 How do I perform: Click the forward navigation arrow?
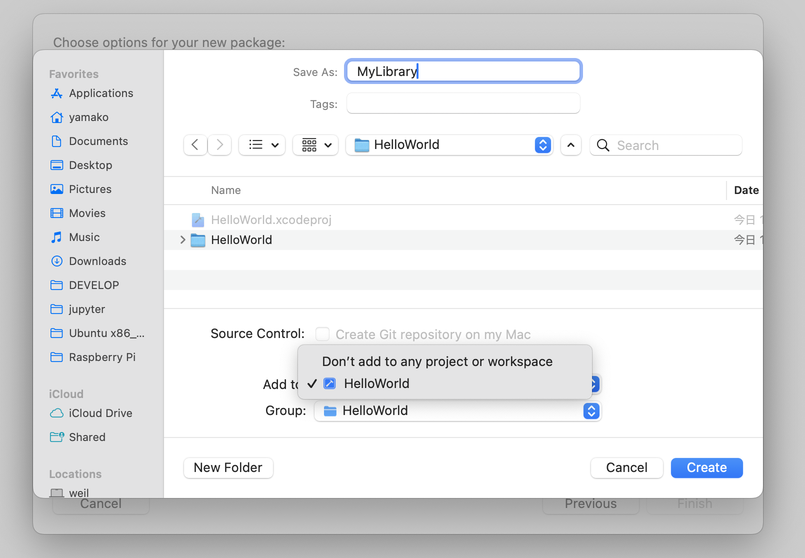(220, 145)
